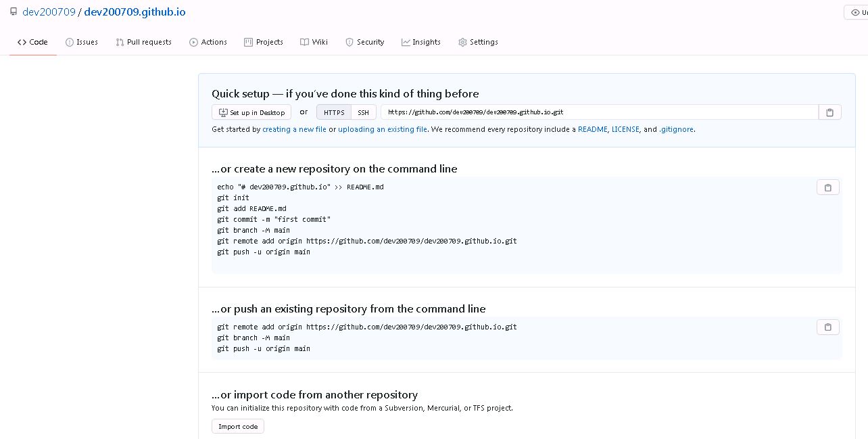Click the Pull requests branch icon
868x439 pixels.
click(x=120, y=42)
